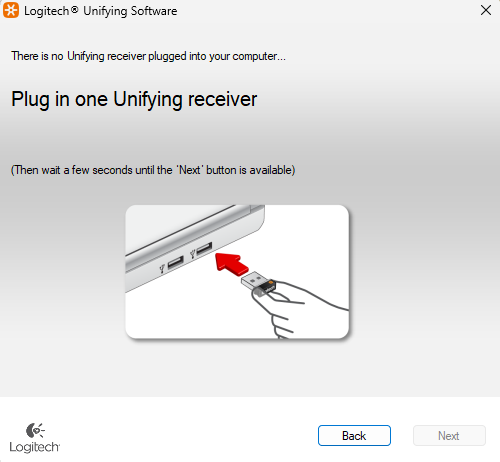
Task: Click the 'Logitech' wordmark under the logo
Action: pos(35,447)
